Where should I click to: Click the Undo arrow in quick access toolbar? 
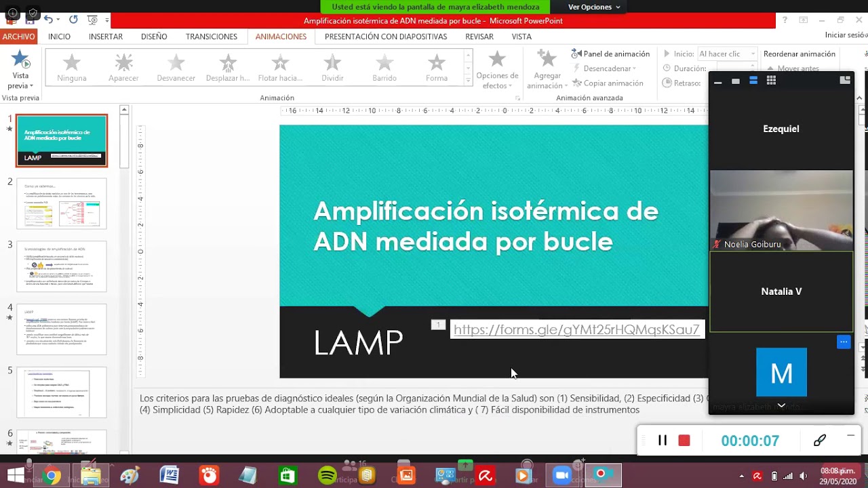coord(49,20)
